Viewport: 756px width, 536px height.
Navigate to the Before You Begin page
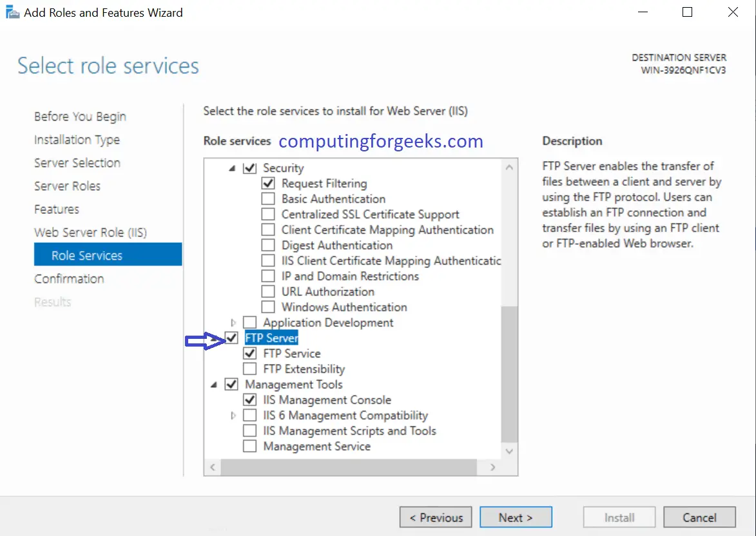tap(79, 116)
